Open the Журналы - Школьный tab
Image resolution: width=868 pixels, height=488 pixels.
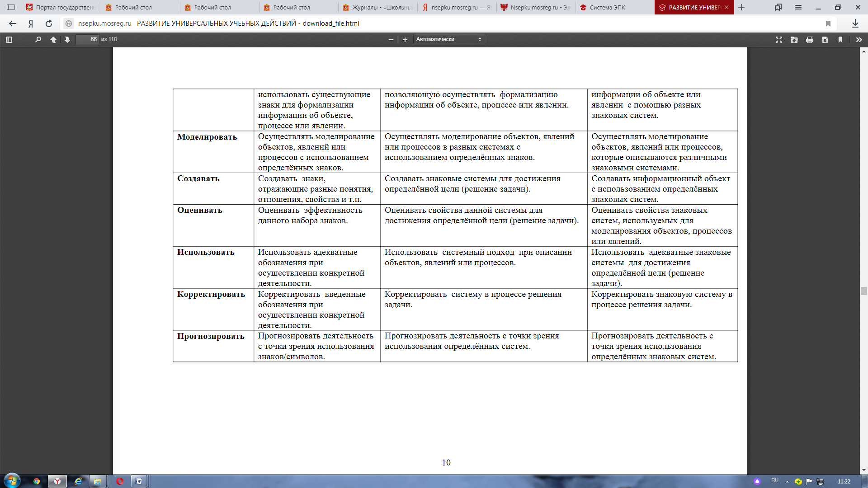(x=377, y=7)
